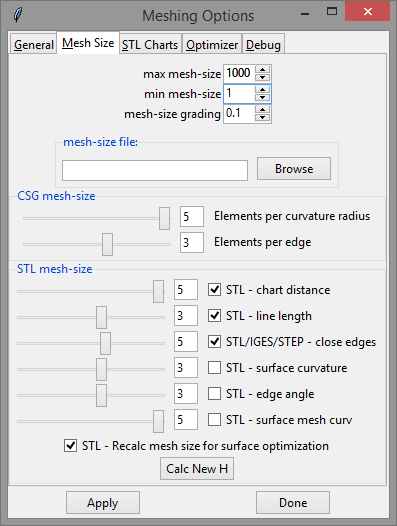Open the Debug tab

[263, 45]
